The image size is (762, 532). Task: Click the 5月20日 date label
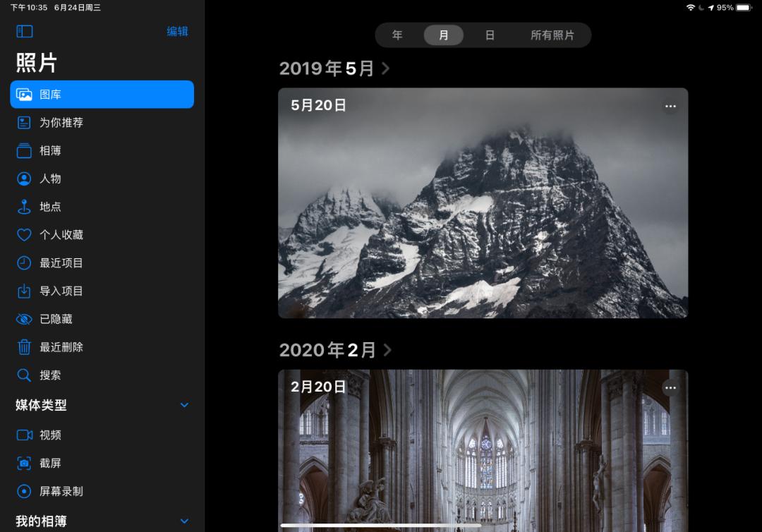click(x=318, y=105)
